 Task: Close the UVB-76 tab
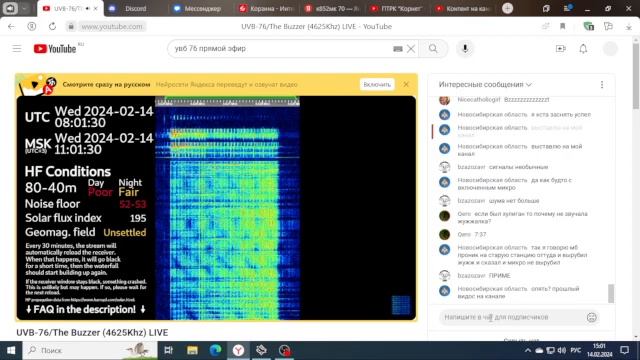[x=96, y=8]
